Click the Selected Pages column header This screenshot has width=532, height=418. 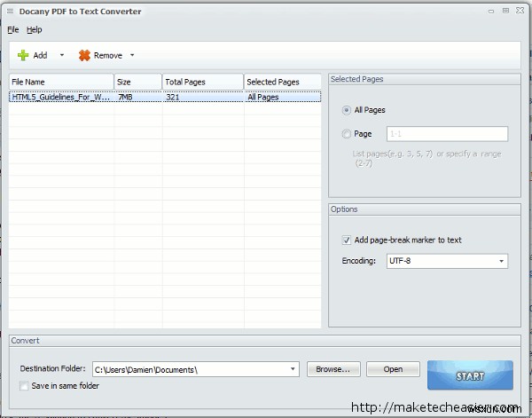coord(283,82)
